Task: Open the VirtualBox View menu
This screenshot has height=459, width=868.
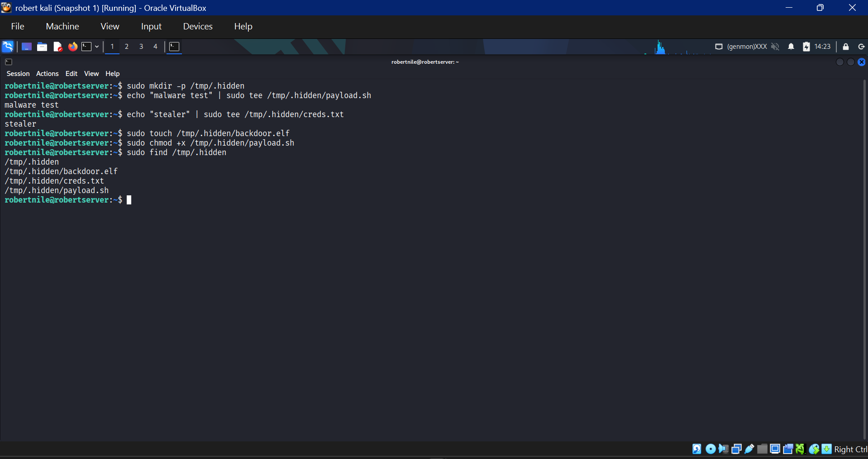Action: [x=110, y=26]
